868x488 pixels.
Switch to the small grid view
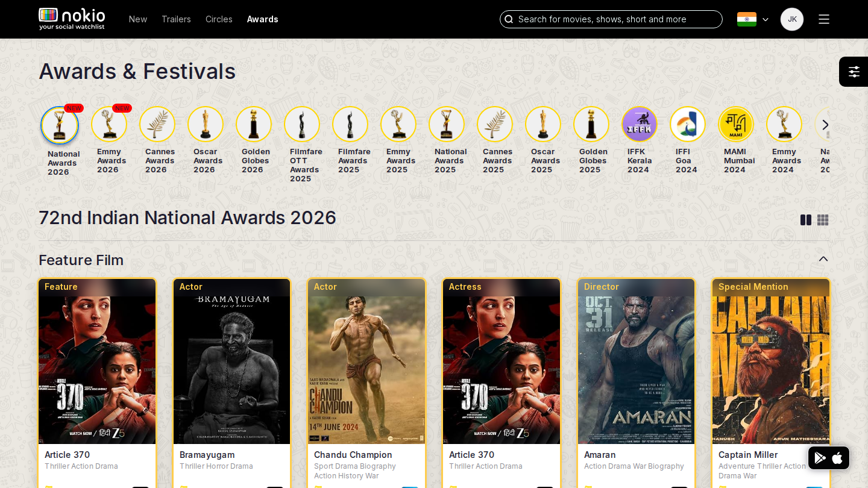[823, 220]
